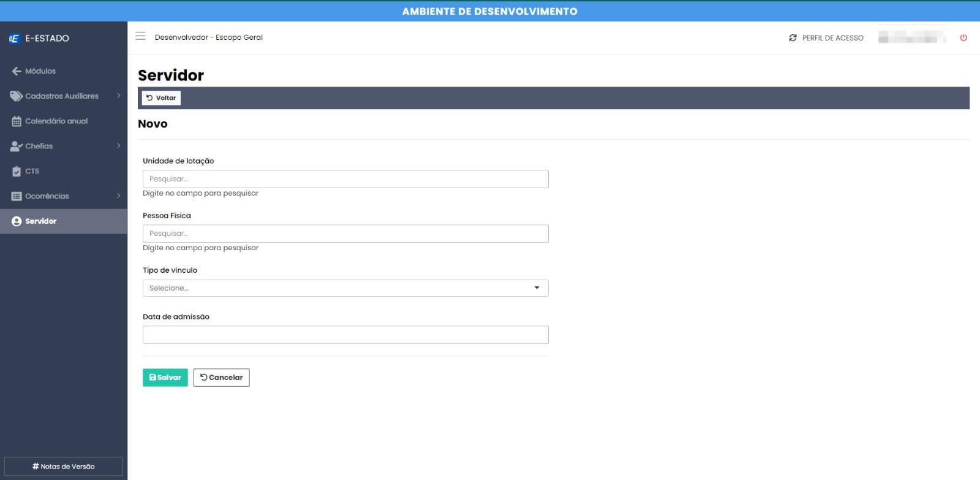
Task: Expand the Chefias submenu chevron
Action: 118,146
